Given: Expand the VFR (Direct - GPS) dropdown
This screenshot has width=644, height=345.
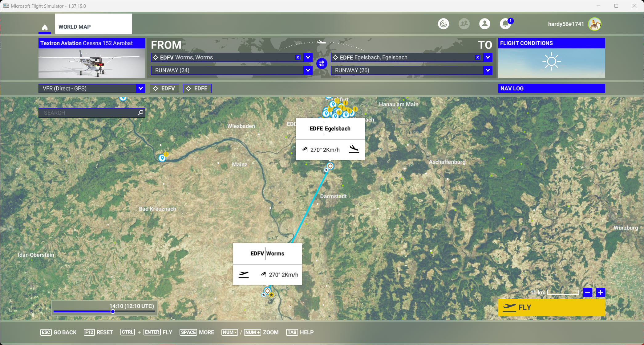Looking at the screenshot, I should coord(141,88).
